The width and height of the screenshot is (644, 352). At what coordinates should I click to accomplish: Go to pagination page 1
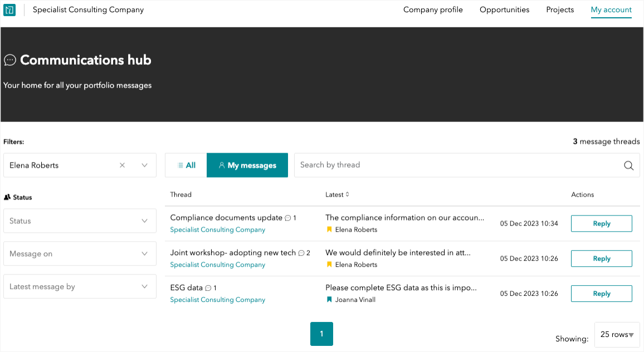pyautogui.click(x=321, y=334)
